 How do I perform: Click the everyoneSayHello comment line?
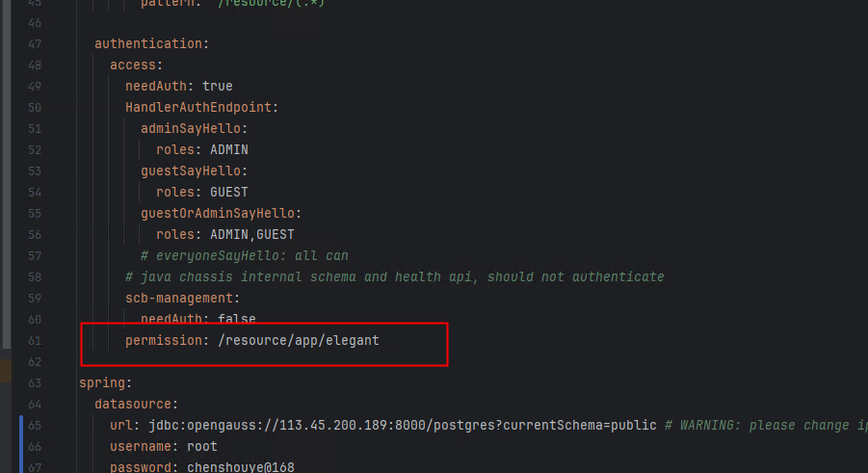244,256
